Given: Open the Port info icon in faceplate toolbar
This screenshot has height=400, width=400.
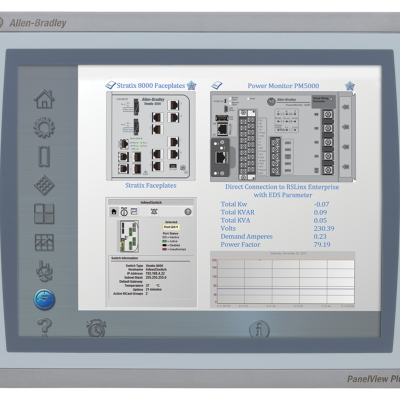Looking at the screenshot, I should 124,211.
